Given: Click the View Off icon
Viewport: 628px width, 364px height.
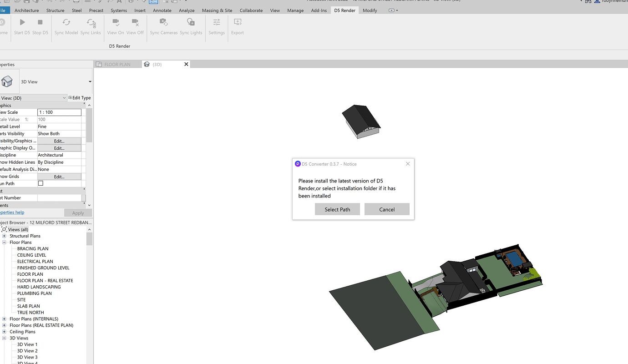Looking at the screenshot, I should [135, 22].
